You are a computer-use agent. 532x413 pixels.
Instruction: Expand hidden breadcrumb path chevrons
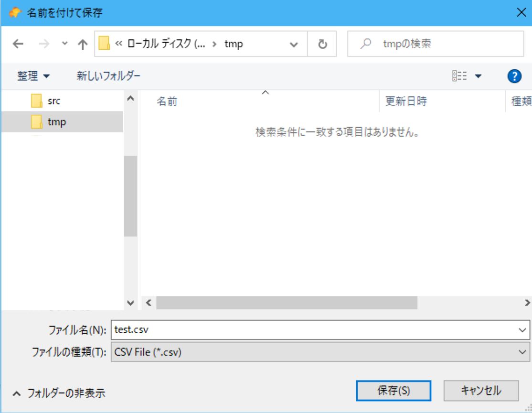coord(118,43)
